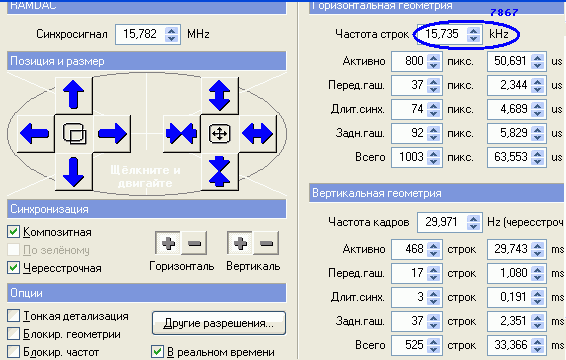
Task: Click the center size crosshair icon
Action: pos(219,134)
